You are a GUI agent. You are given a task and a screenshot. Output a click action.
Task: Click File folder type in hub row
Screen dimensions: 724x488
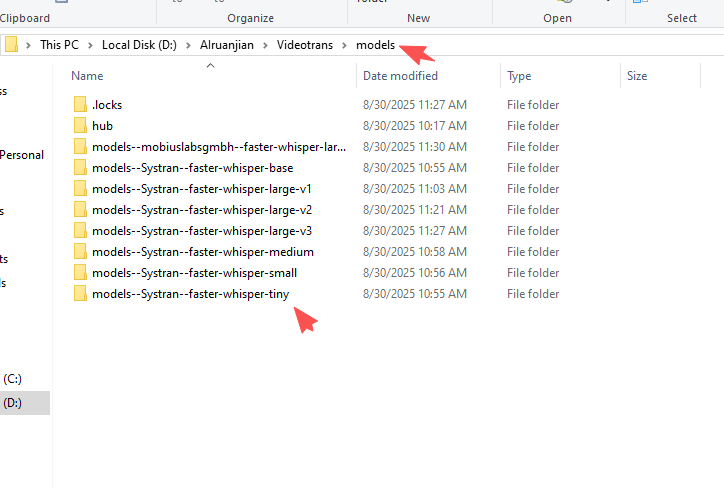tap(533, 126)
